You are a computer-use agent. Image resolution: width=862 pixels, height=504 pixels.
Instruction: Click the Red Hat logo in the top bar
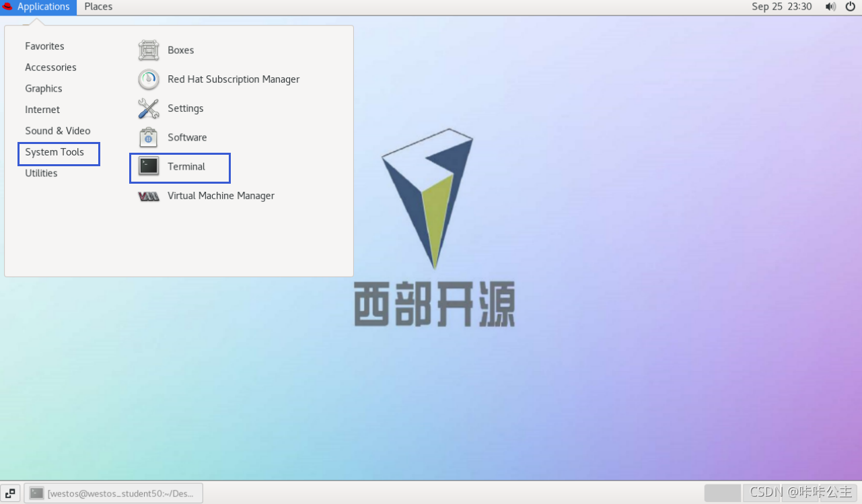[x=7, y=7]
